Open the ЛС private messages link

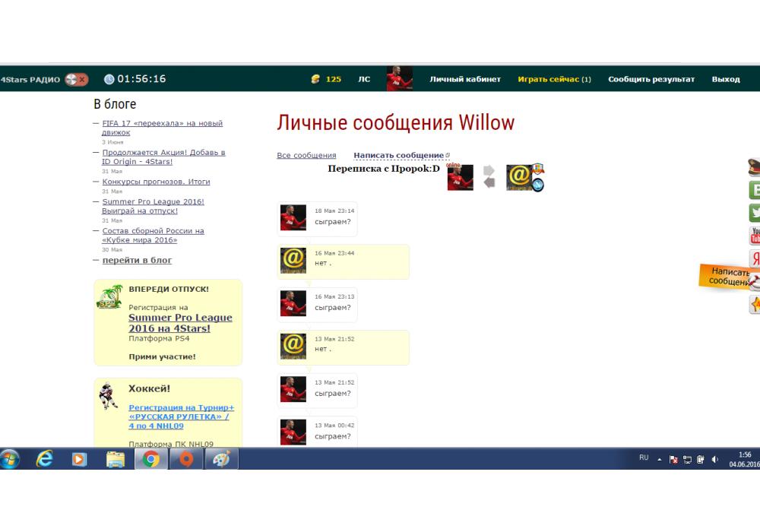pos(364,79)
